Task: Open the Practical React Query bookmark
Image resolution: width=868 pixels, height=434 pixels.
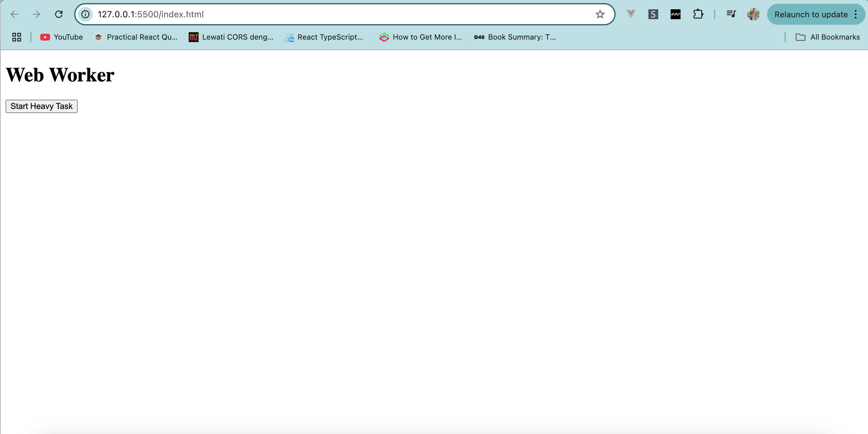Action: pos(136,37)
